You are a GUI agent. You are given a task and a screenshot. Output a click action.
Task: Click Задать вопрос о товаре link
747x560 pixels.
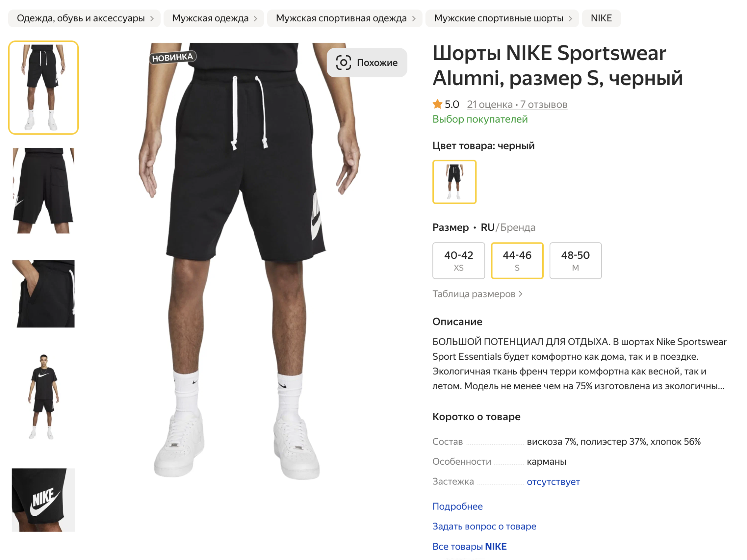484,526
